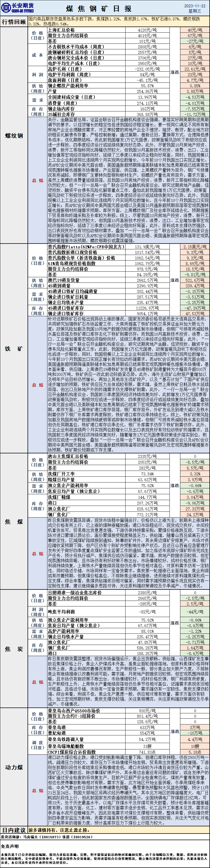Select 日照港准一级冶金焦出库价 label
This screenshot has width=210, height=868.
(75, 593)
